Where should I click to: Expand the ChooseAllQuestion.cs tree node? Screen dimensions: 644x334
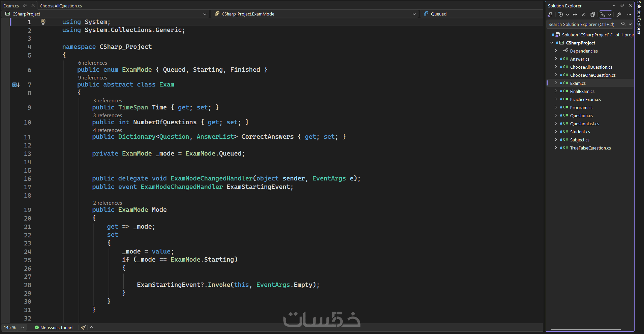[556, 67]
